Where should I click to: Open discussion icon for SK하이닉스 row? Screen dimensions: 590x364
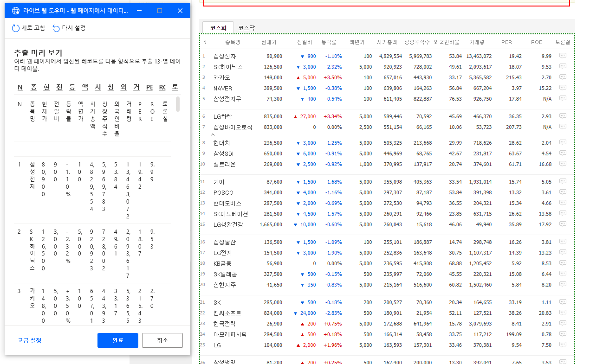(x=563, y=66)
